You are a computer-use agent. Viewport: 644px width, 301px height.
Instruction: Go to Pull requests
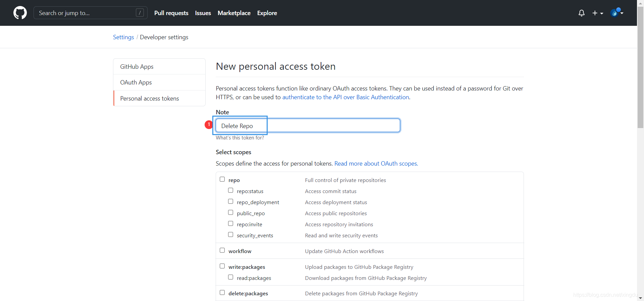point(171,13)
